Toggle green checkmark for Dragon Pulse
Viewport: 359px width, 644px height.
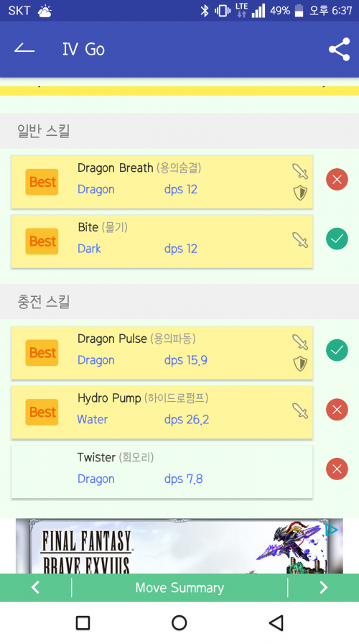[337, 350]
